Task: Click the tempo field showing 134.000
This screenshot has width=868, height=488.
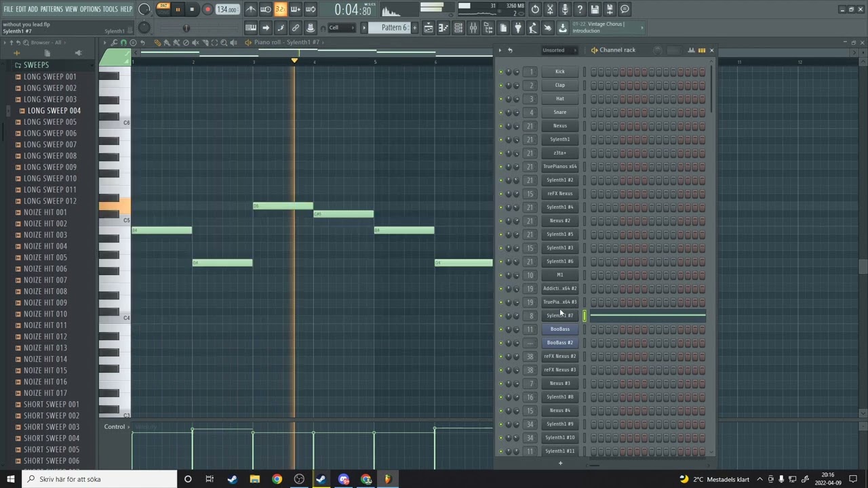Action: [x=226, y=9]
